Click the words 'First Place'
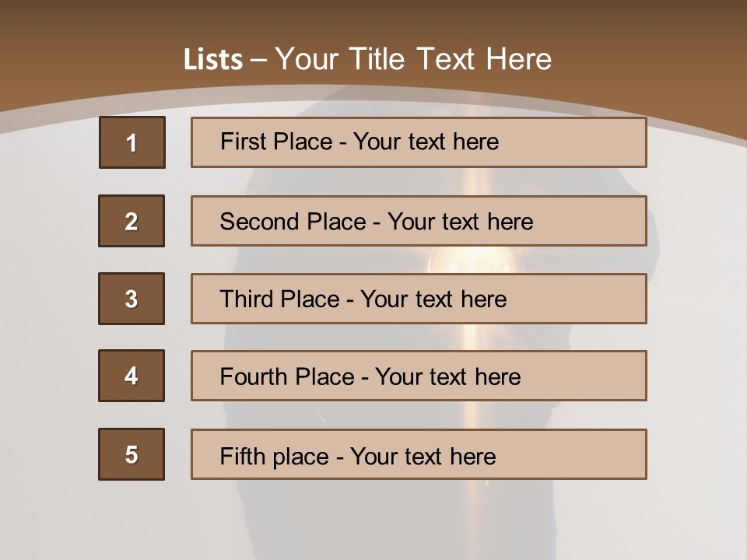The image size is (747, 560). [276, 142]
